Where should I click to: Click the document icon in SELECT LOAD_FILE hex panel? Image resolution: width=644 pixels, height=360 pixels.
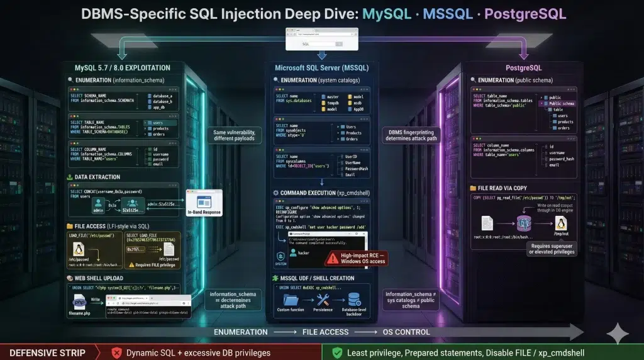[169, 249]
